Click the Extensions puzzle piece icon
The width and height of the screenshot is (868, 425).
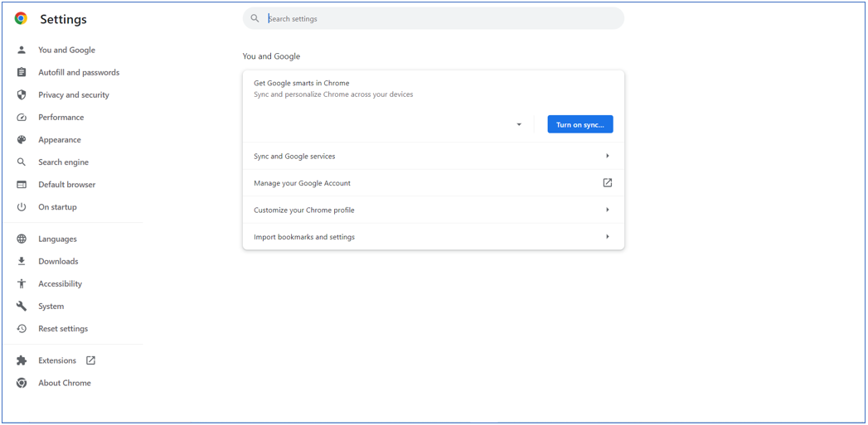point(22,361)
